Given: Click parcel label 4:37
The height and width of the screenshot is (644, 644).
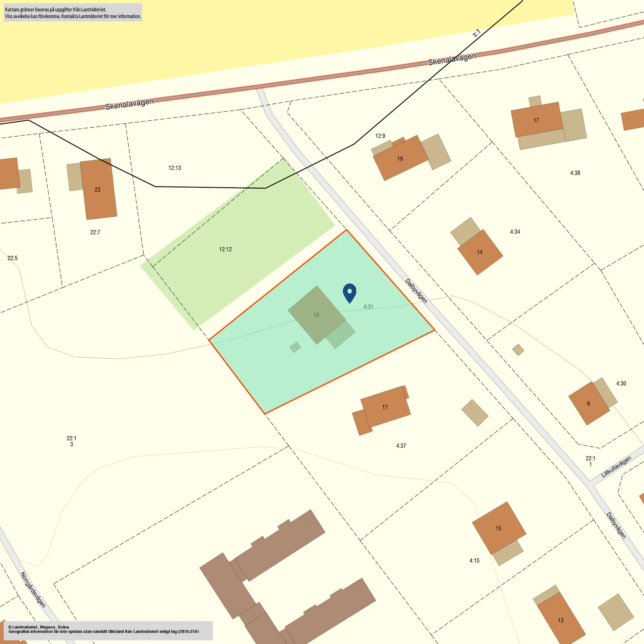Looking at the screenshot, I should point(401,446).
